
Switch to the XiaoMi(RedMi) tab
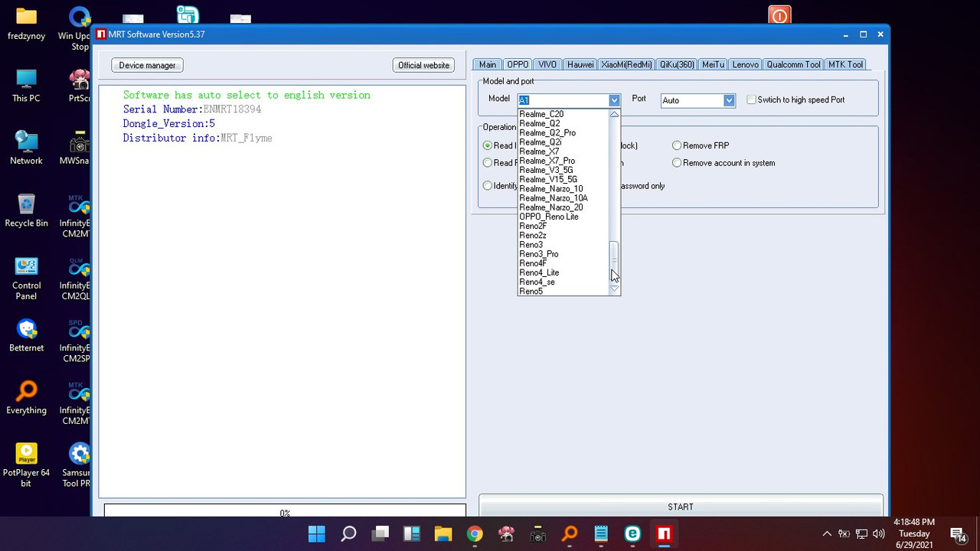[626, 65]
